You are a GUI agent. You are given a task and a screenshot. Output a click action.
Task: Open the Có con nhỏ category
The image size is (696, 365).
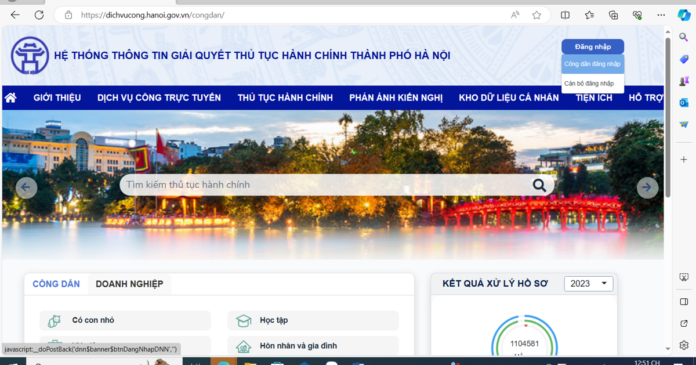tap(125, 320)
